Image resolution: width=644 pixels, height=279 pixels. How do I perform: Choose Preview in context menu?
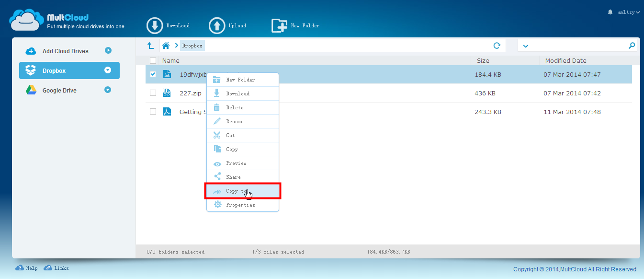243,163
